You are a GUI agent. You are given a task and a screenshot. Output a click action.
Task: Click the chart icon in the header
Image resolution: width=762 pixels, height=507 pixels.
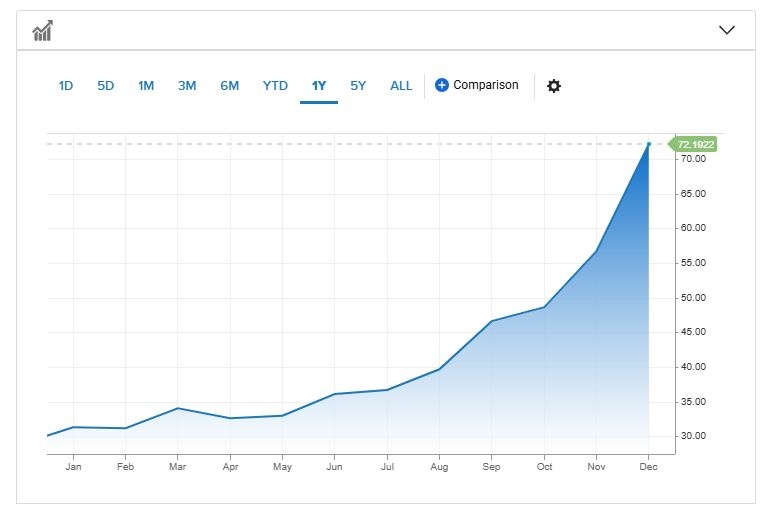42,31
